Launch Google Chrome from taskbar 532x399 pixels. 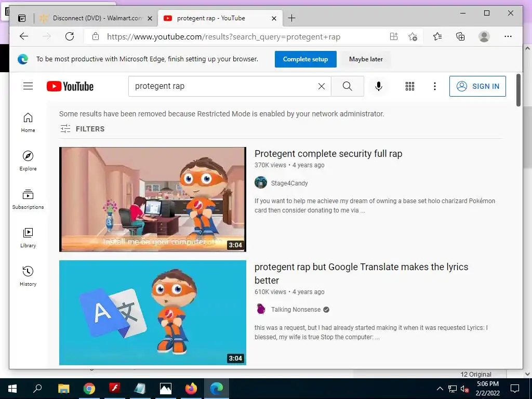[89, 389]
